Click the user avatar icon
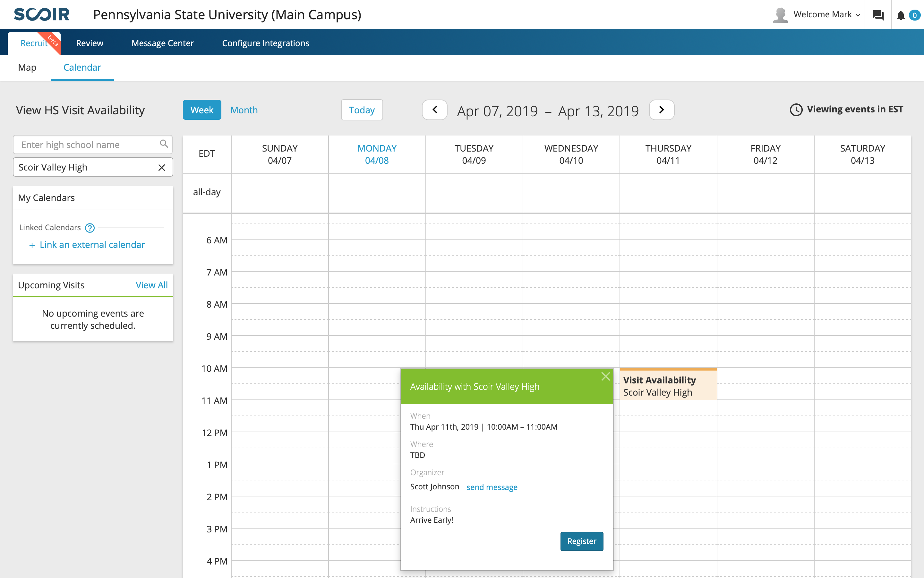The width and height of the screenshot is (924, 578). tap(781, 15)
